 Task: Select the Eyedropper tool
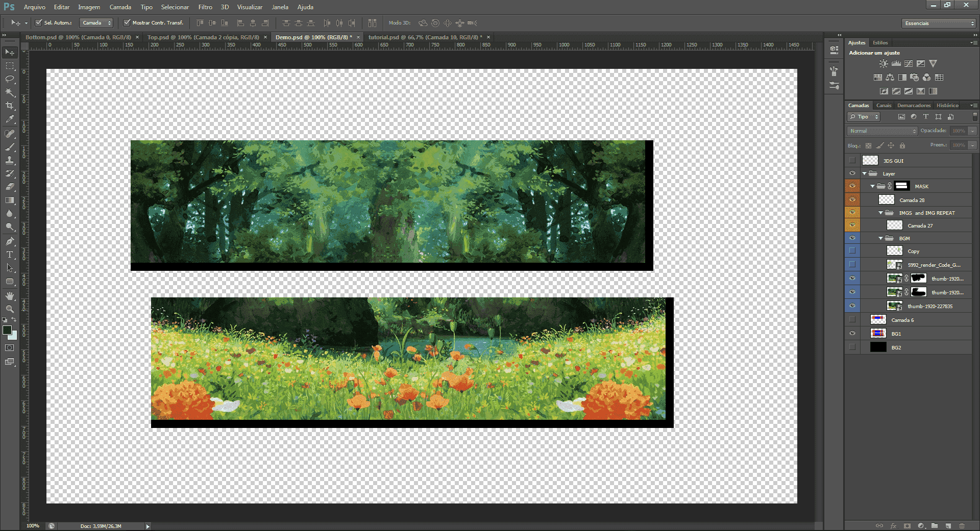(10, 119)
